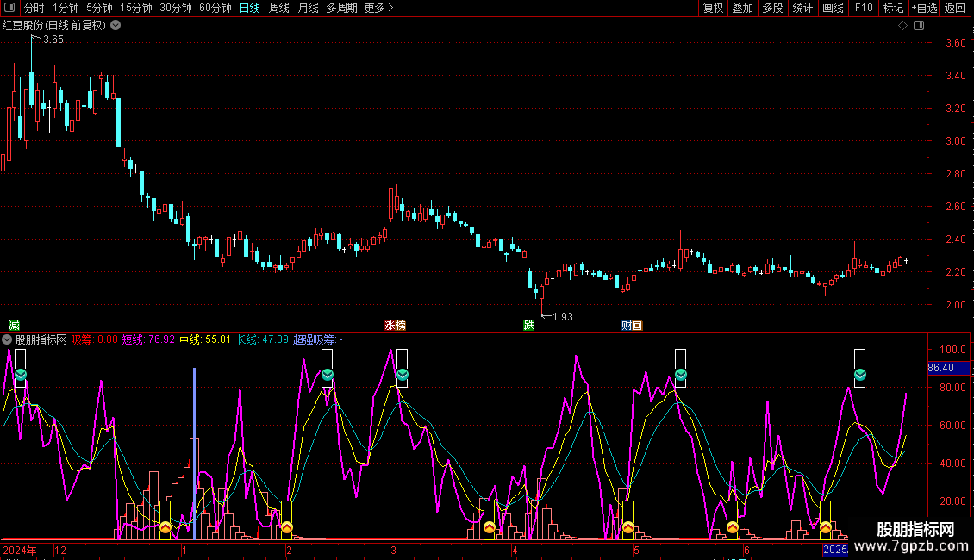Screen dimensions: 974x560
Task: Switch to 分时 chart view
Action: (x=34, y=8)
